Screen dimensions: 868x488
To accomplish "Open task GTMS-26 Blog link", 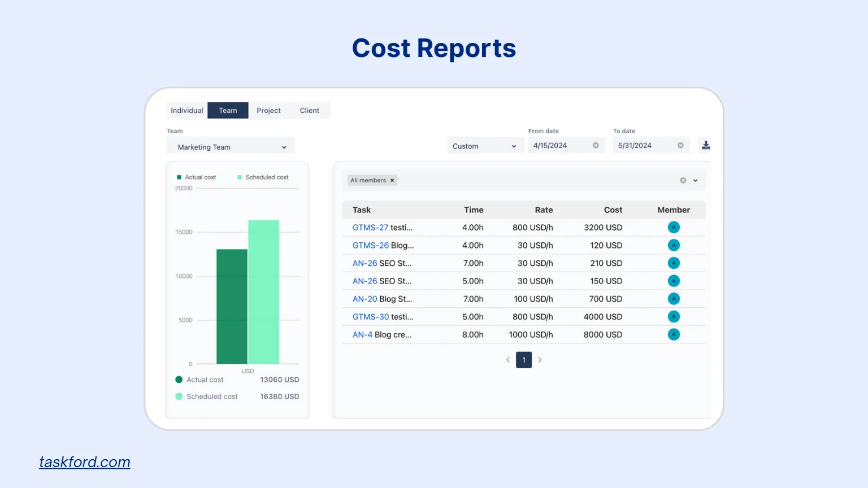I will (x=370, y=245).
